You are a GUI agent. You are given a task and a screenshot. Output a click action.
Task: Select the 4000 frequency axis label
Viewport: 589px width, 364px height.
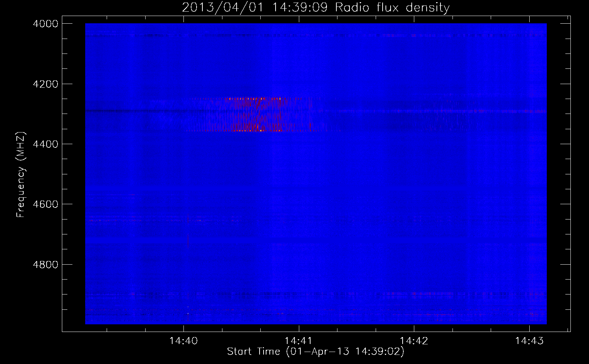(46, 24)
